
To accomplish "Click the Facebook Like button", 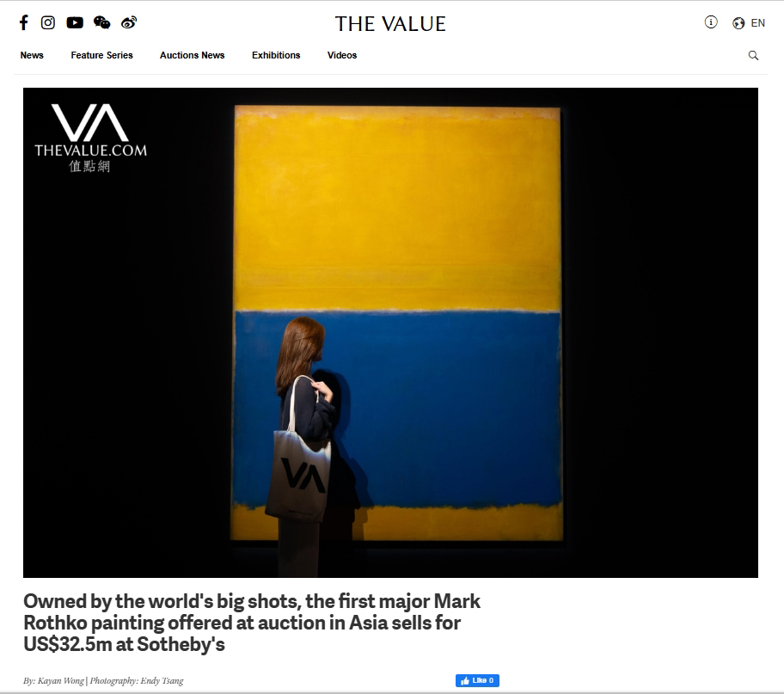I will [x=477, y=680].
